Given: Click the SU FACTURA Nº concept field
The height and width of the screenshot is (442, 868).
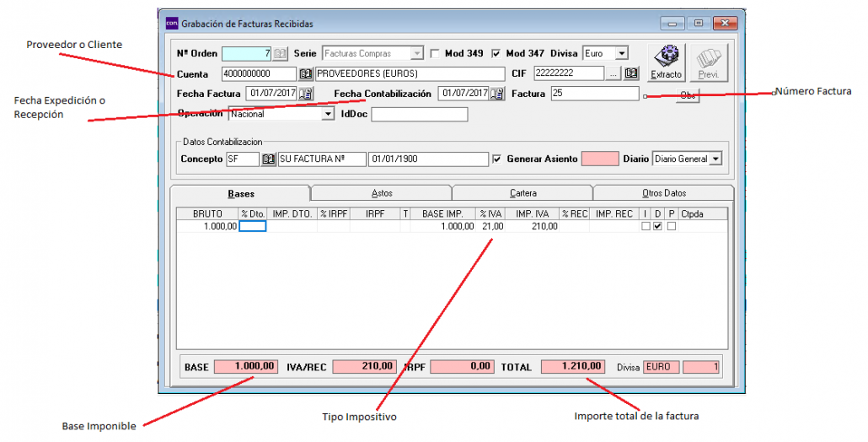Looking at the screenshot, I should [322, 159].
